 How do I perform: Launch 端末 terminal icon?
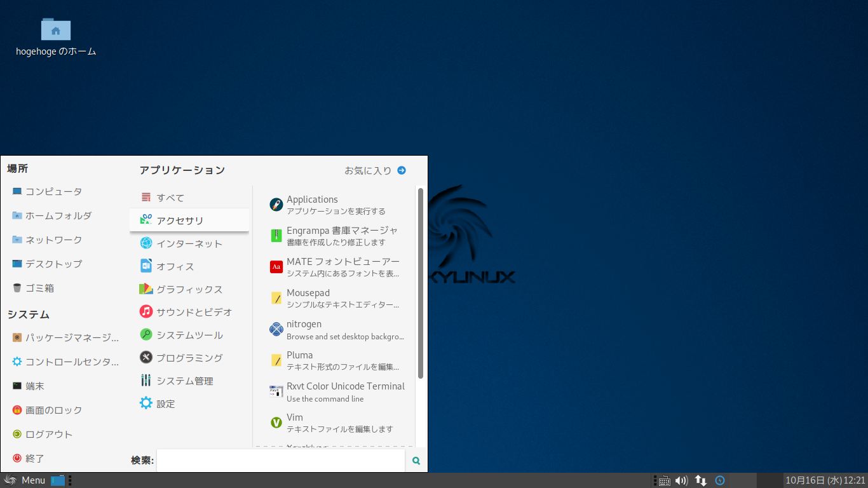(x=17, y=386)
